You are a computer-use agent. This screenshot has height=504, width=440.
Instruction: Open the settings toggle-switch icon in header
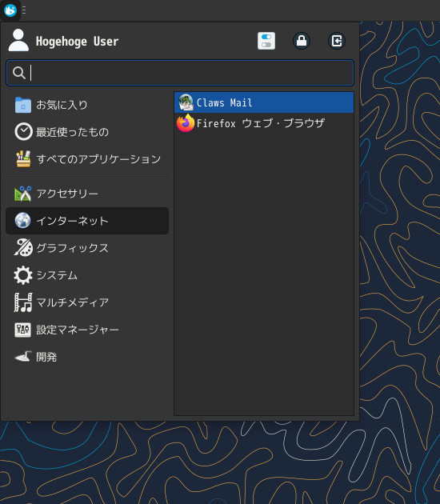click(266, 41)
